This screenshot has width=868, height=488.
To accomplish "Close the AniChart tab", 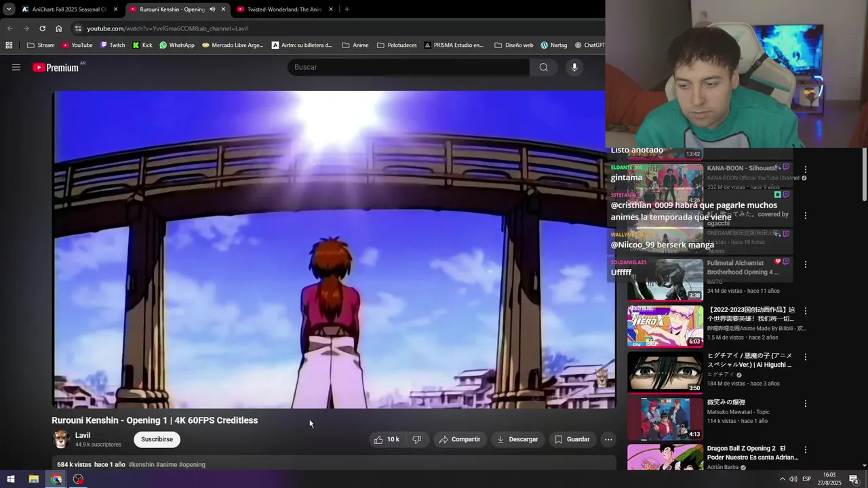I will click(x=116, y=9).
